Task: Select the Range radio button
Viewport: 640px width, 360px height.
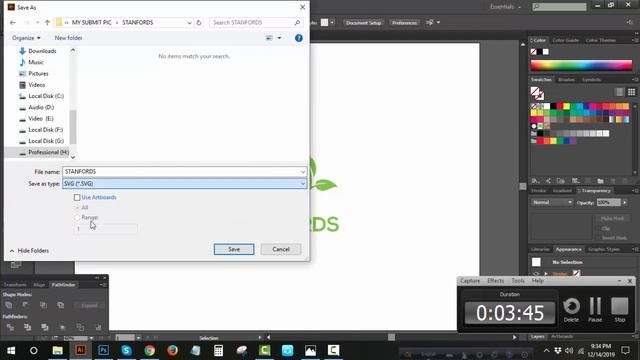Action: pos(77,218)
